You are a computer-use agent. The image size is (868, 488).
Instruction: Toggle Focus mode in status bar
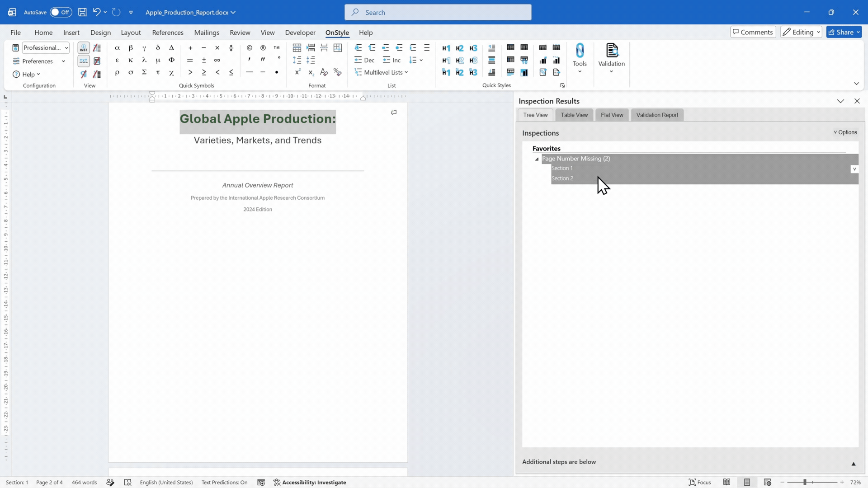point(700,482)
